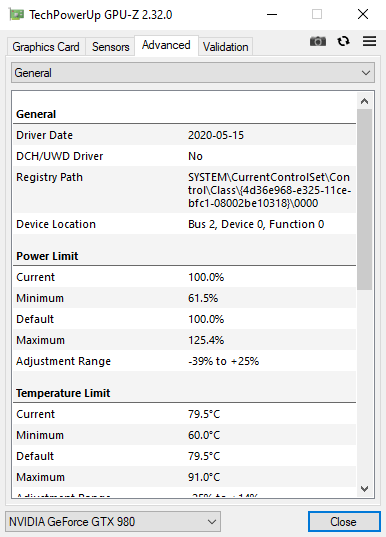Select the Registry Path label
The width and height of the screenshot is (386, 537).
tap(49, 177)
